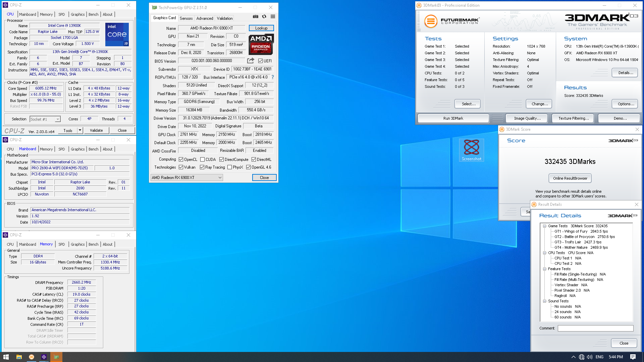Screen dimensions: 644x362
Task: Open network settings tray icon
Action: 582,357
